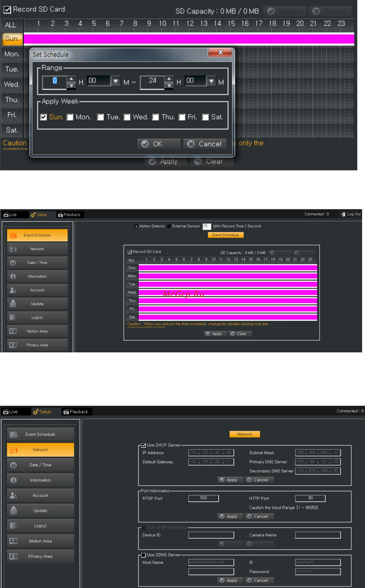Enable the Use DDNS Server checkbox
Screen dimensions: 365x588
tap(143, 555)
